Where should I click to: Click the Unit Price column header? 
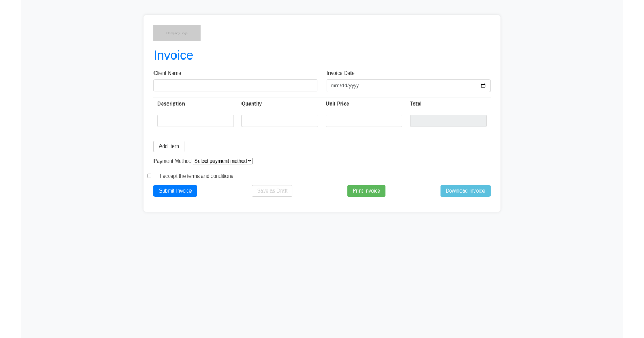[x=337, y=104]
